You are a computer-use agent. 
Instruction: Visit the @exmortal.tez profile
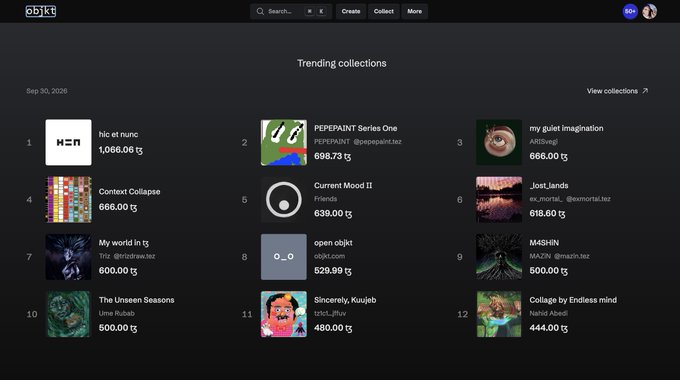click(x=588, y=199)
